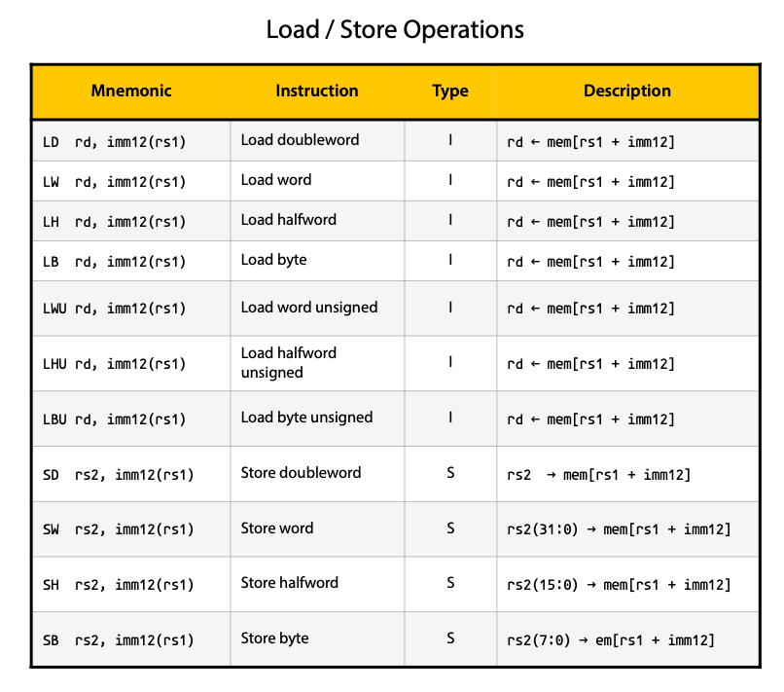The image size is (784, 692).
Task: Select the LD load doubleword row
Action: [131, 140]
